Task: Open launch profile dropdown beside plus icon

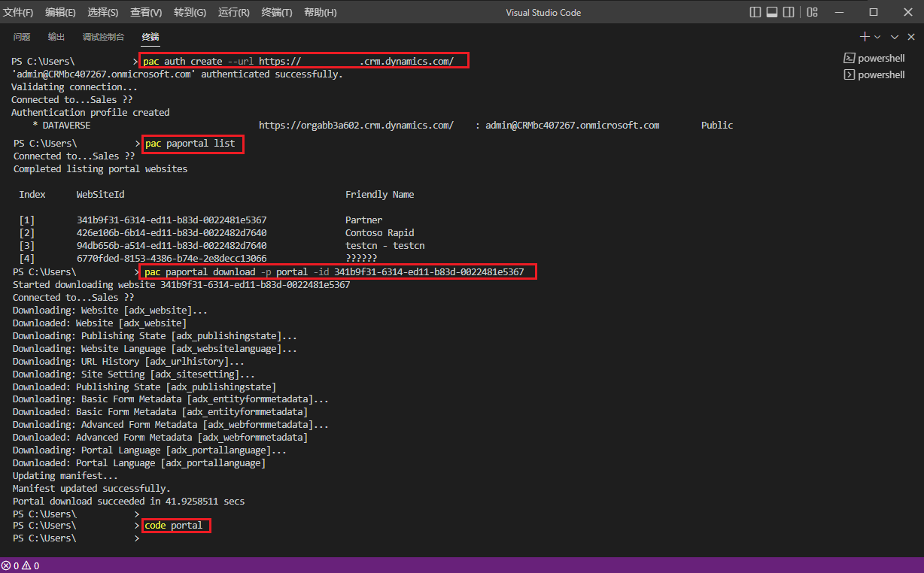Action: click(877, 37)
